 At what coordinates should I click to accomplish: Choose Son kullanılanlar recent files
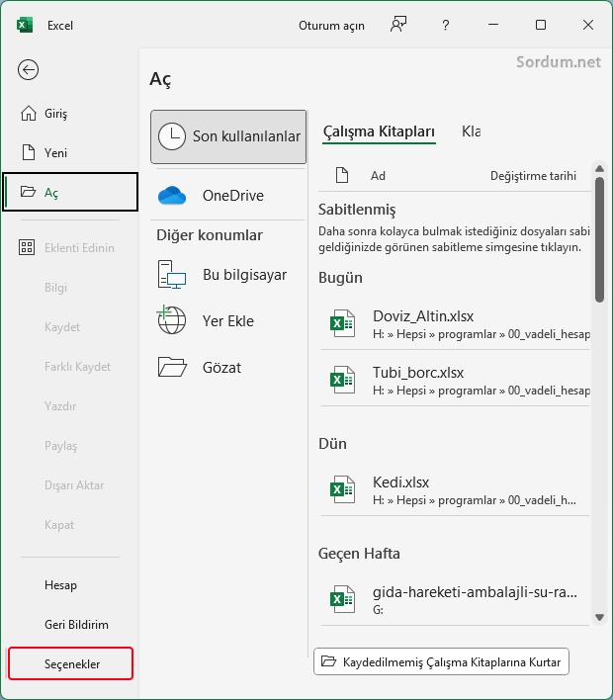tap(228, 136)
